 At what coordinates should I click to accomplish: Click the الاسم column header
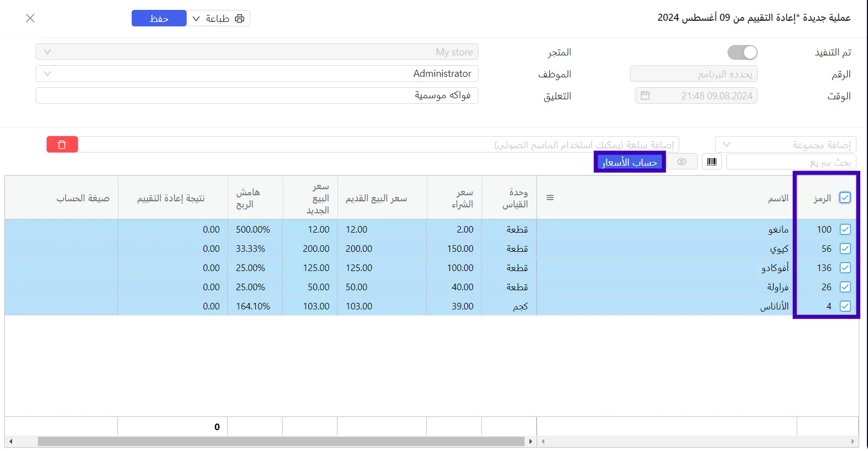(x=778, y=198)
